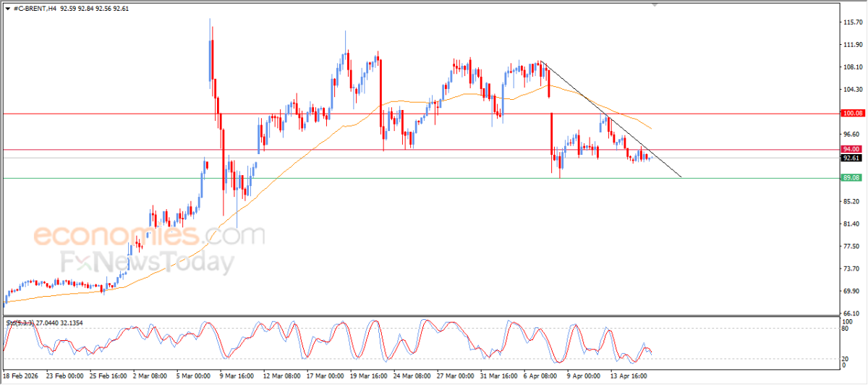Click the chart shift triangle marker at top
Viewport: 868px width, 385px height.
(x=656, y=4)
